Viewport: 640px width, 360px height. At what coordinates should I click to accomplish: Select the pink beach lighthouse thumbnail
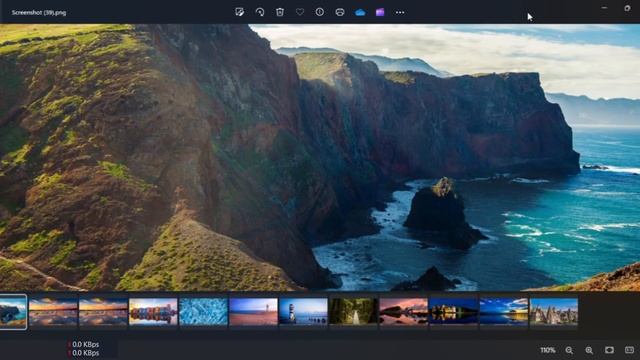pyautogui.click(x=253, y=312)
